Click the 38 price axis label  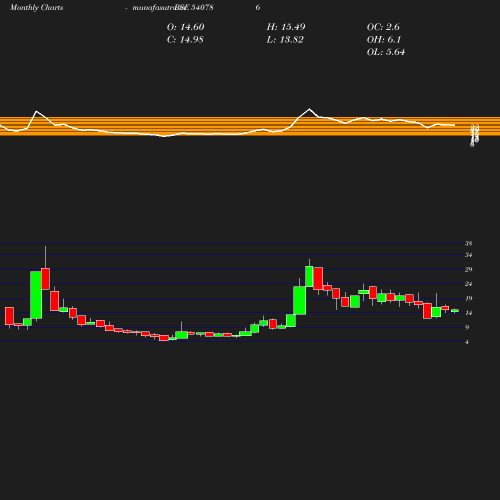pos(468,244)
